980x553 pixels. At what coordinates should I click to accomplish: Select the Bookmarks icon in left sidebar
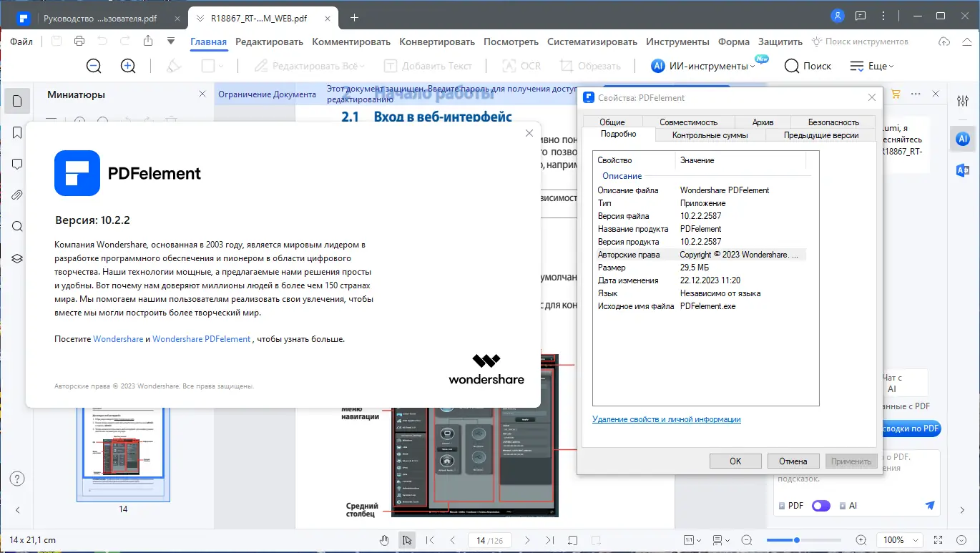tap(17, 133)
